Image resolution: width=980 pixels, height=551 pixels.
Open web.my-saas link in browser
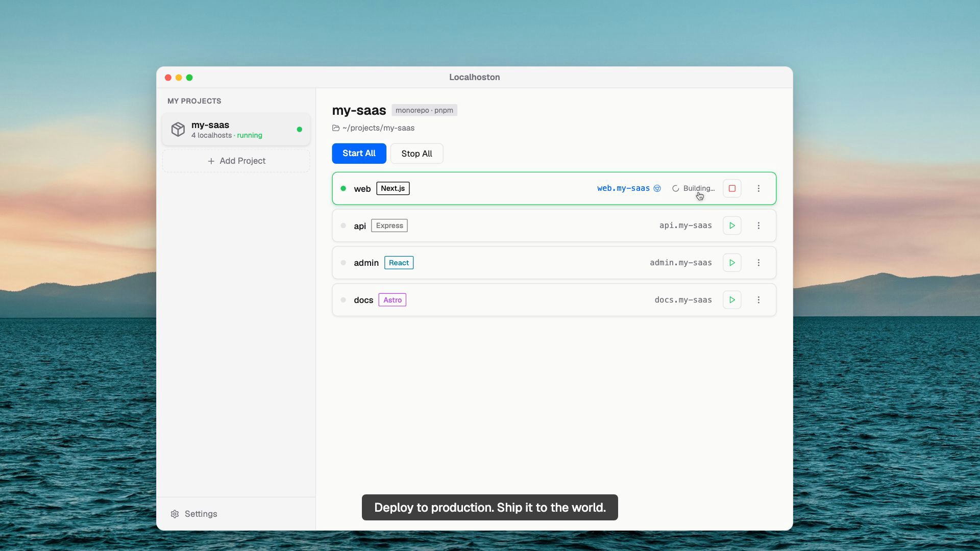click(623, 188)
